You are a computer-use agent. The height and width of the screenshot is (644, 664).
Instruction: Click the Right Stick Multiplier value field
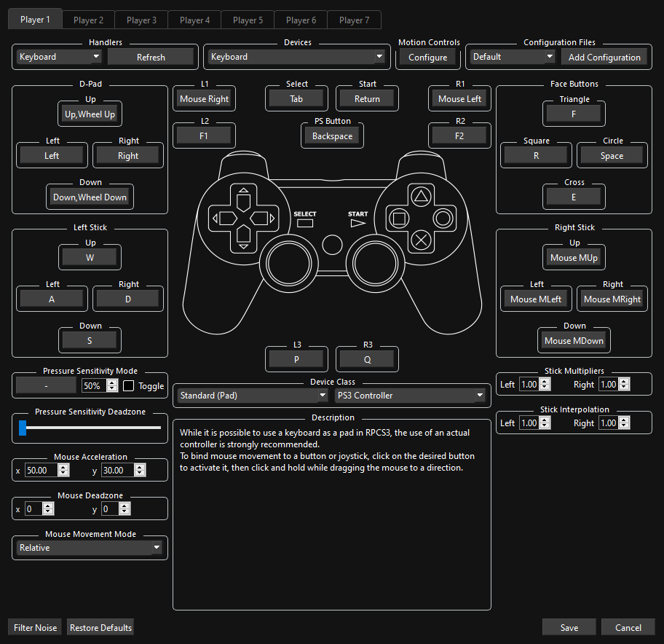point(609,384)
